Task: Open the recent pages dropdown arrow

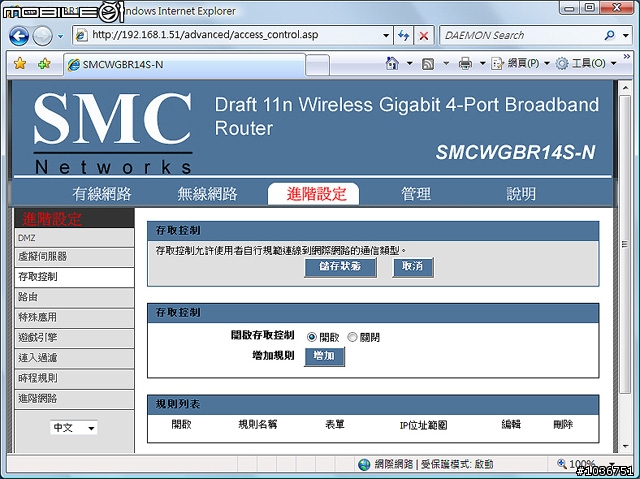Action: 61,36
